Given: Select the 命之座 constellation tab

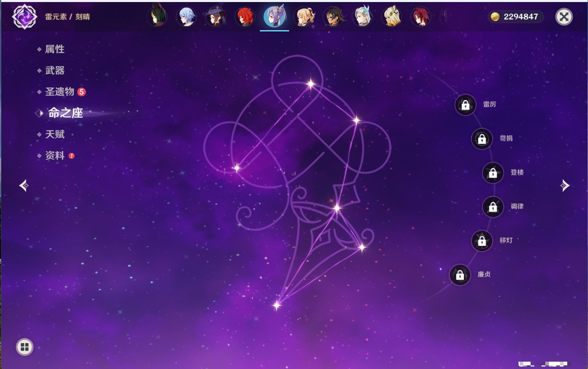Looking at the screenshot, I should pyautogui.click(x=65, y=113).
